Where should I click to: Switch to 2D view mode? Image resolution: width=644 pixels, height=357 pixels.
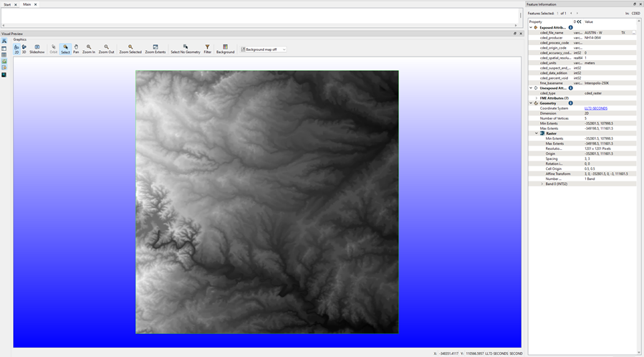point(16,49)
